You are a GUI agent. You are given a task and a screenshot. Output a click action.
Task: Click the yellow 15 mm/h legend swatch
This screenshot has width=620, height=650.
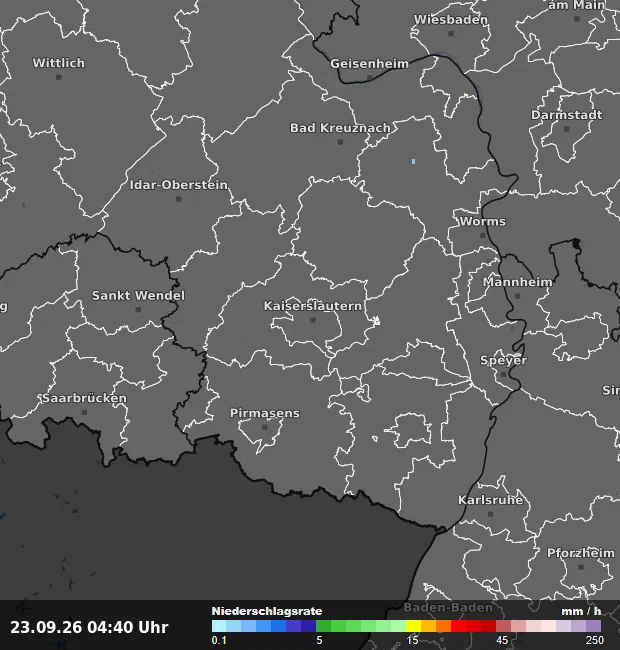[413, 626]
